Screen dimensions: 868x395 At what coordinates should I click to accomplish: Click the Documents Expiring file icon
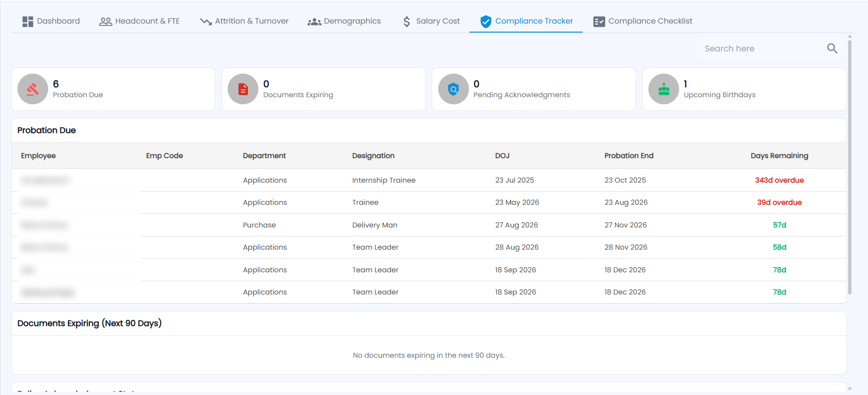click(x=243, y=89)
